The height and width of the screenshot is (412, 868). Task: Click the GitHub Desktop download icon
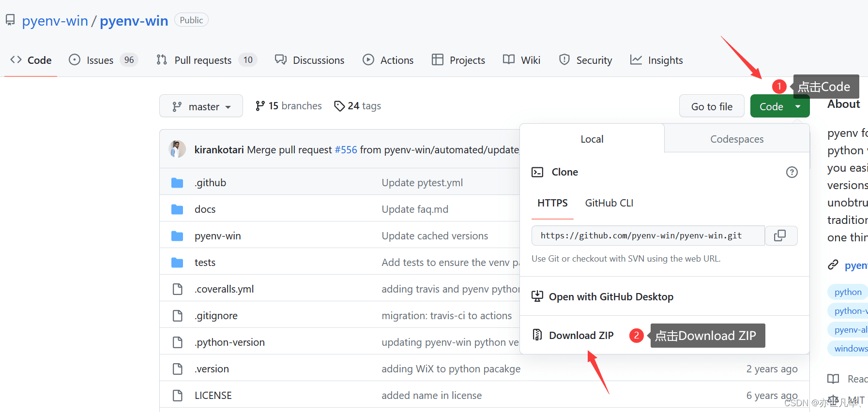tap(537, 296)
